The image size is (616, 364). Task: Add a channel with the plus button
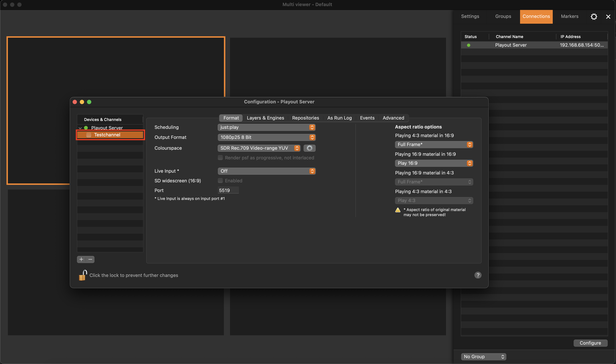[x=81, y=259]
